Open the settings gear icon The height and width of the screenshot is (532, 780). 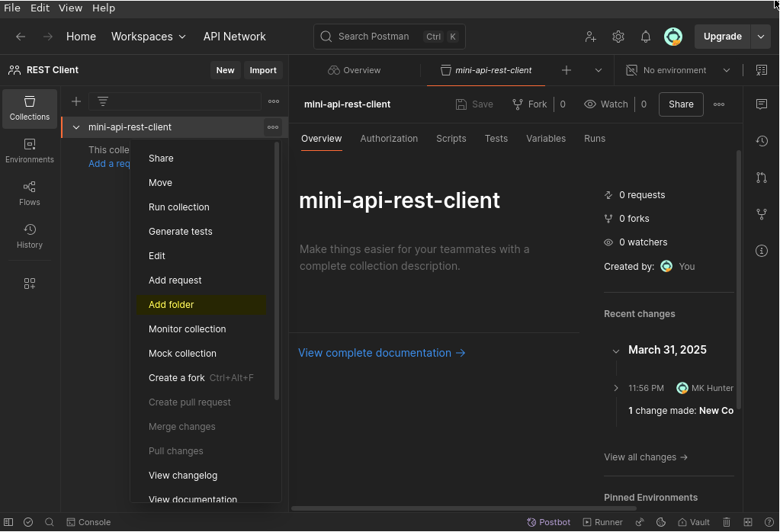click(618, 37)
